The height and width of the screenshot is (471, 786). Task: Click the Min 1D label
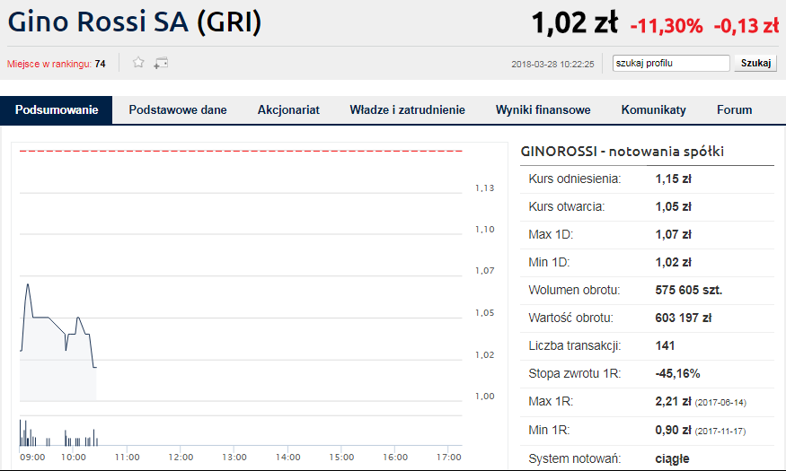pyautogui.click(x=549, y=262)
